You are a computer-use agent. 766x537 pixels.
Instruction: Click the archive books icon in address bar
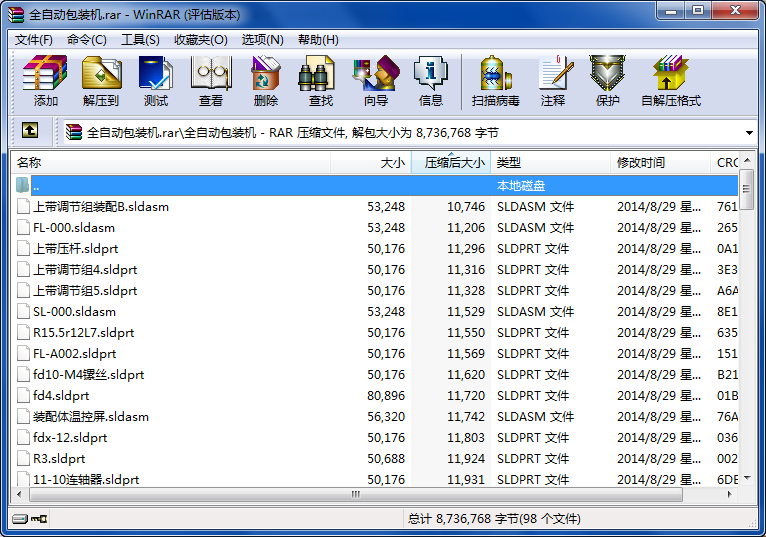(74, 132)
